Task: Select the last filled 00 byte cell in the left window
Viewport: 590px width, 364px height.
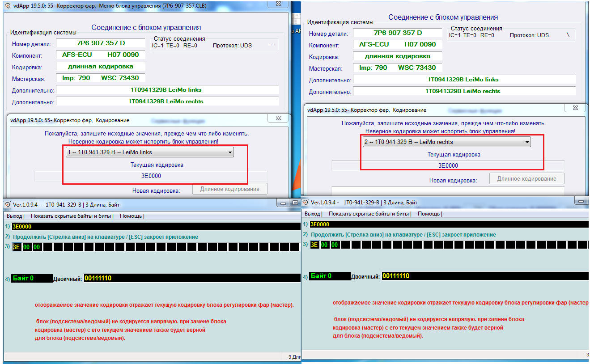Action: (37, 247)
